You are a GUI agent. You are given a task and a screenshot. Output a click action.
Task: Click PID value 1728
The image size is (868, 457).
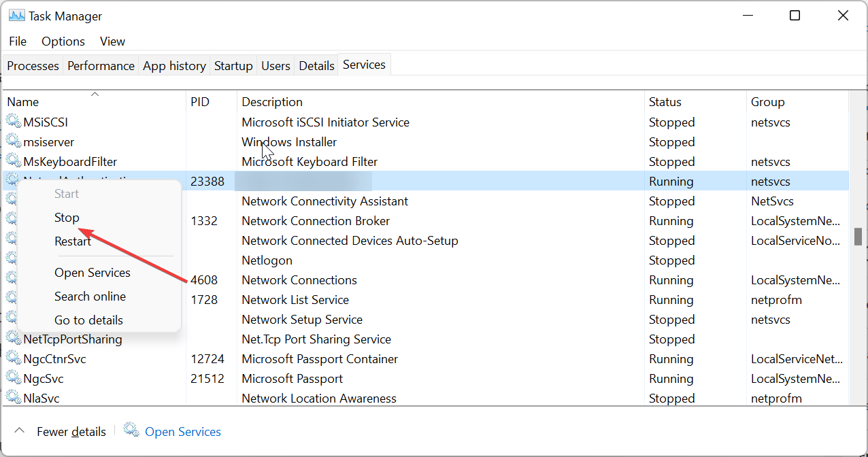coord(204,300)
